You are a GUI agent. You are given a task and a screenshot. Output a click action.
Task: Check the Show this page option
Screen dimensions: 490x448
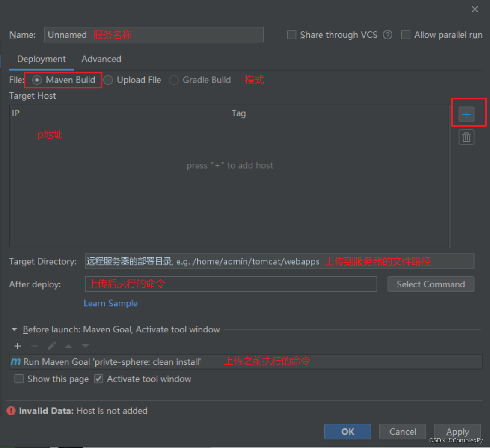pos(19,379)
